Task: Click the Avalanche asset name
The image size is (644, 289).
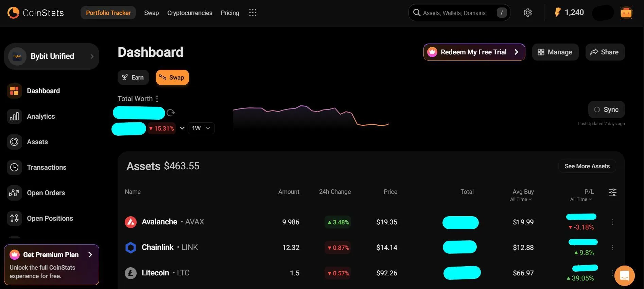Action: pyautogui.click(x=159, y=222)
